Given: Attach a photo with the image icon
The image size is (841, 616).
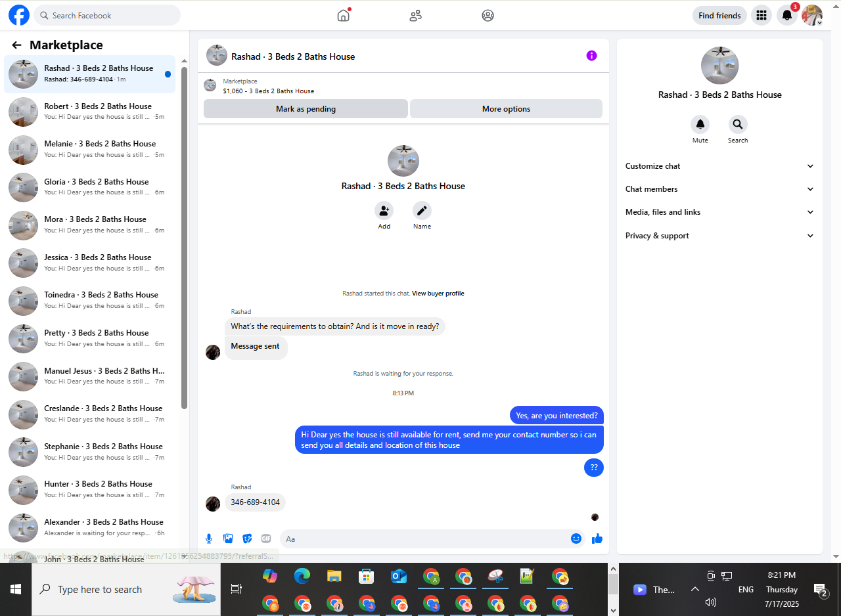Looking at the screenshot, I should point(228,539).
